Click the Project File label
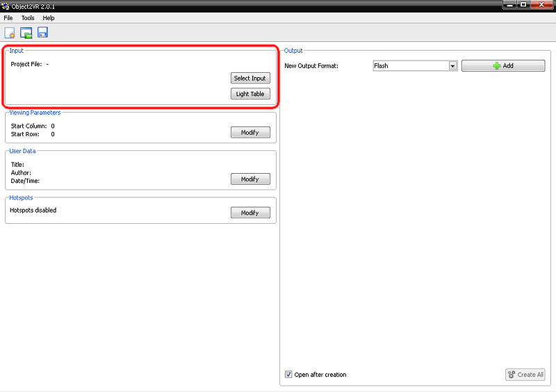The image size is (556, 392). [26, 64]
